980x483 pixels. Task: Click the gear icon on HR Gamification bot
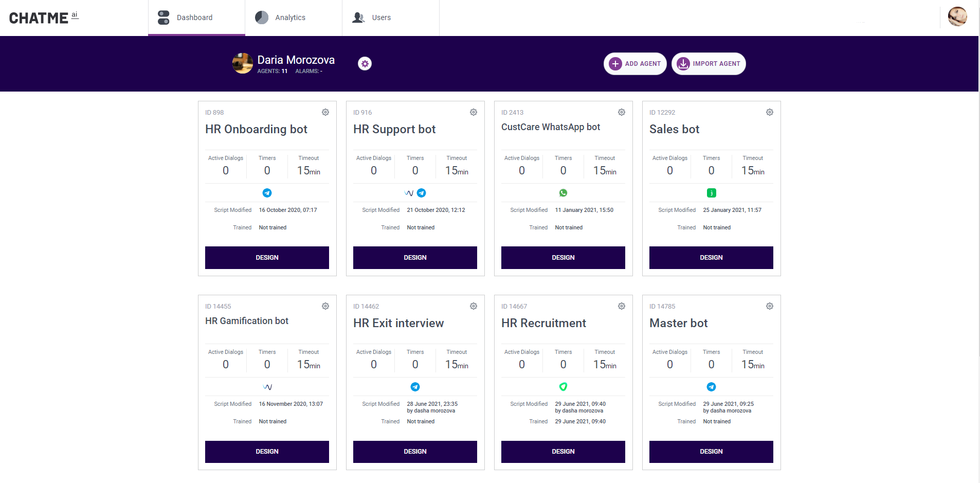325,306
